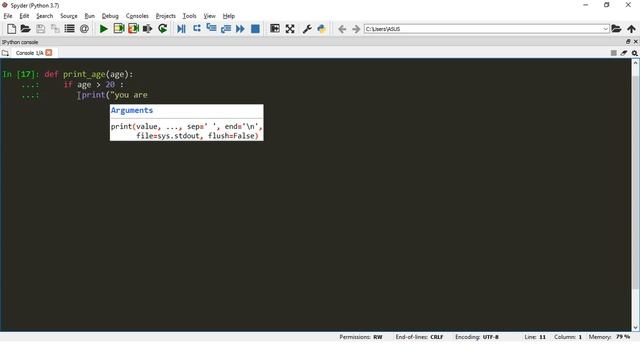Image resolution: width=640 pixels, height=360 pixels.
Task: Open the Source menu
Action: pos(69,16)
